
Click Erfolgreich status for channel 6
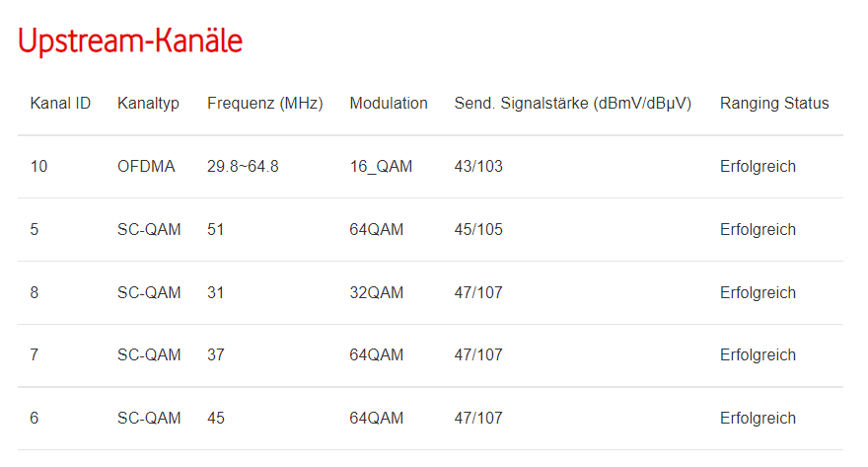(x=758, y=419)
